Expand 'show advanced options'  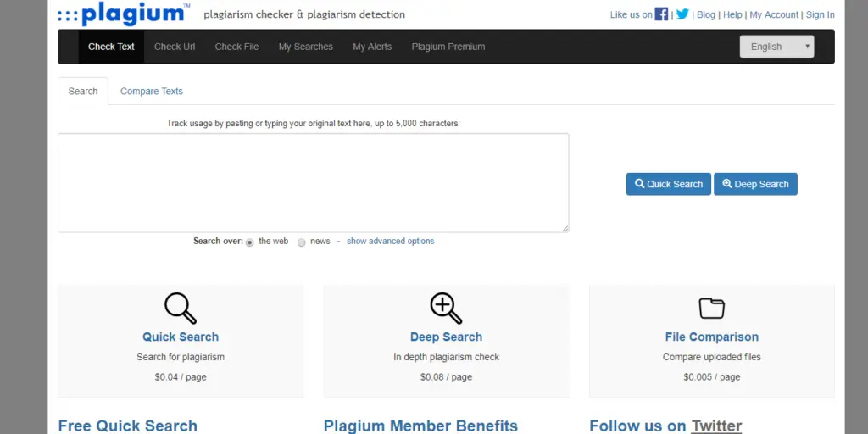[x=390, y=242]
